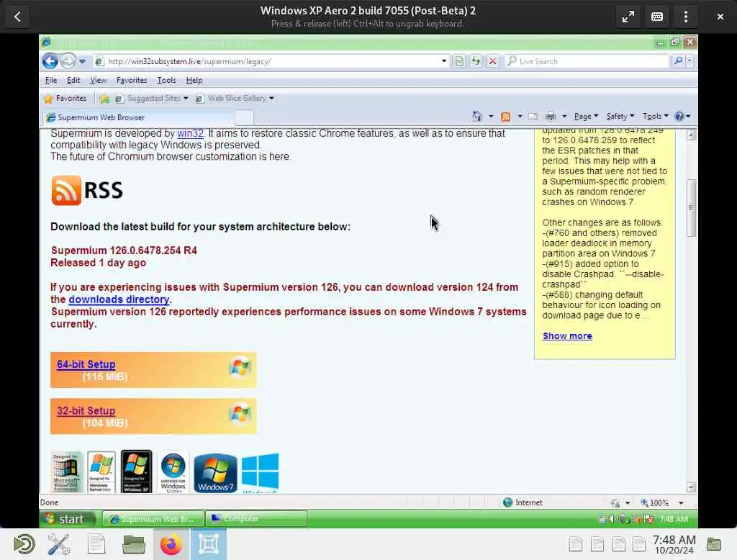Switch to Computer window in taskbar

[x=256, y=519]
